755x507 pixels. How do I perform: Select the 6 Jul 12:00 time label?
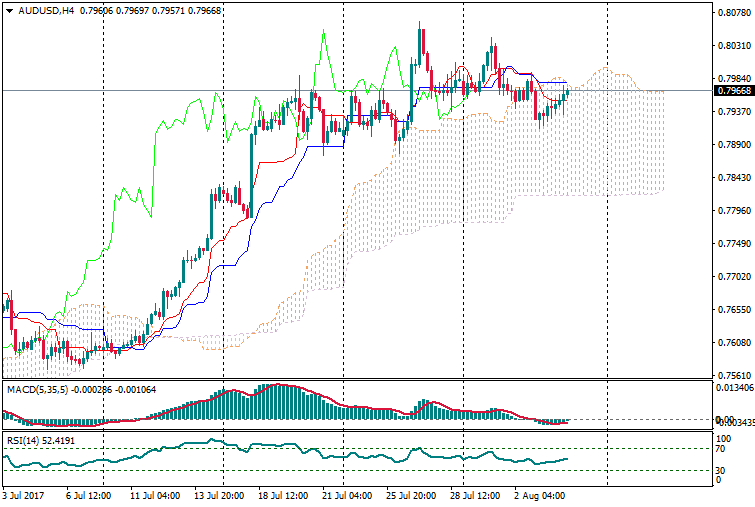click(x=87, y=495)
